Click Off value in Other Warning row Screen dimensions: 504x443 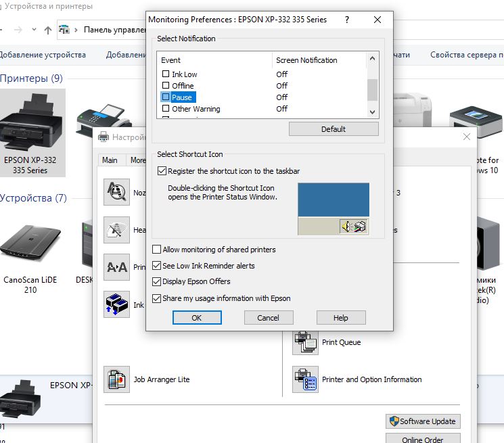pos(281,109)
